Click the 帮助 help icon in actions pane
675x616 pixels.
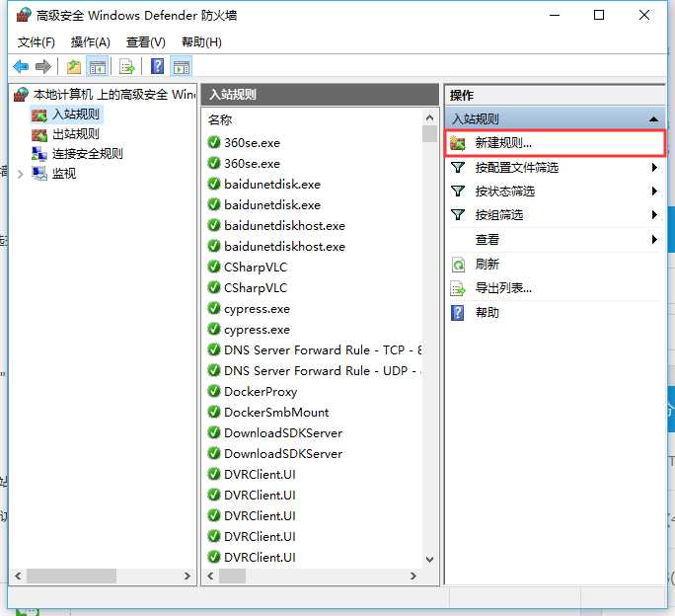457,313
